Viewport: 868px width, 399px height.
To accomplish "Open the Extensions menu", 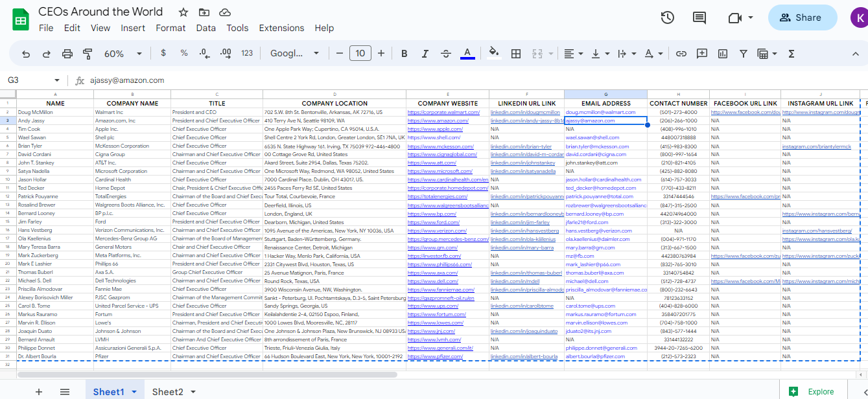I will (x=281, y=28).
